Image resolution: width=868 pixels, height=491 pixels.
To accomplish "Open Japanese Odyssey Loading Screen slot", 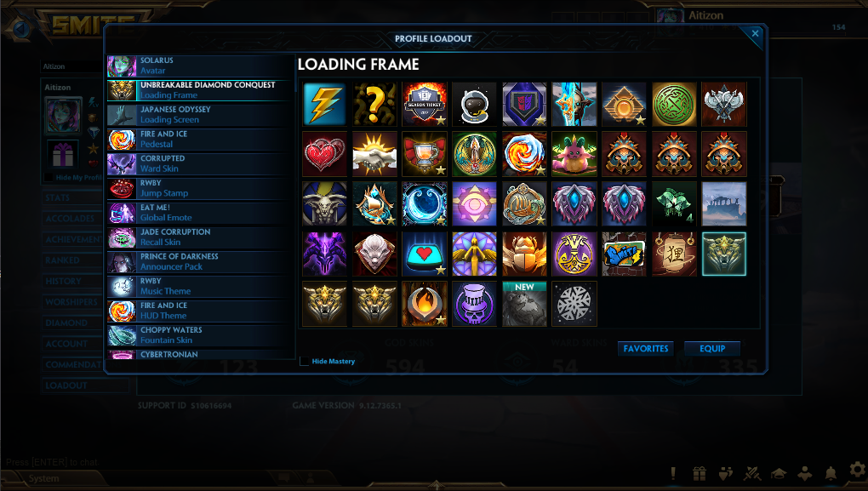I will (200, 115).
